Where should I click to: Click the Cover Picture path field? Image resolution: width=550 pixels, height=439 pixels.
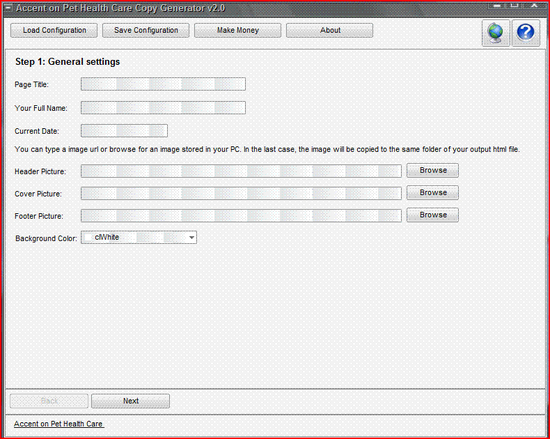pos(241,193)
